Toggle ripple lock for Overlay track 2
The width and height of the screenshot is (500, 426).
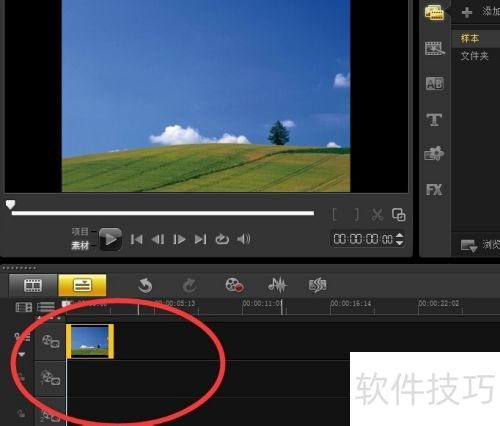click(21, 413)
